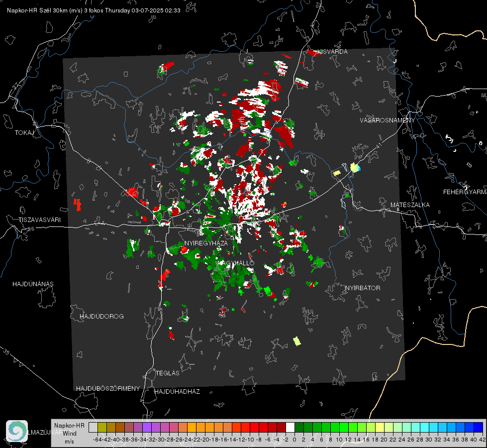487x448 pixels.
Task: Click the road number 37 marker
Action: (x=15, y=86)
